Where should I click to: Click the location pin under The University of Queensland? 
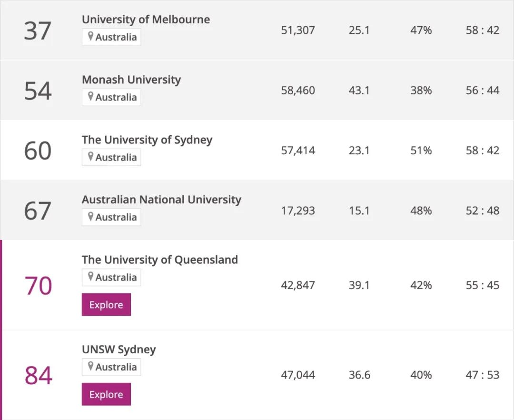pyautogui.click(x=90, y=277)
